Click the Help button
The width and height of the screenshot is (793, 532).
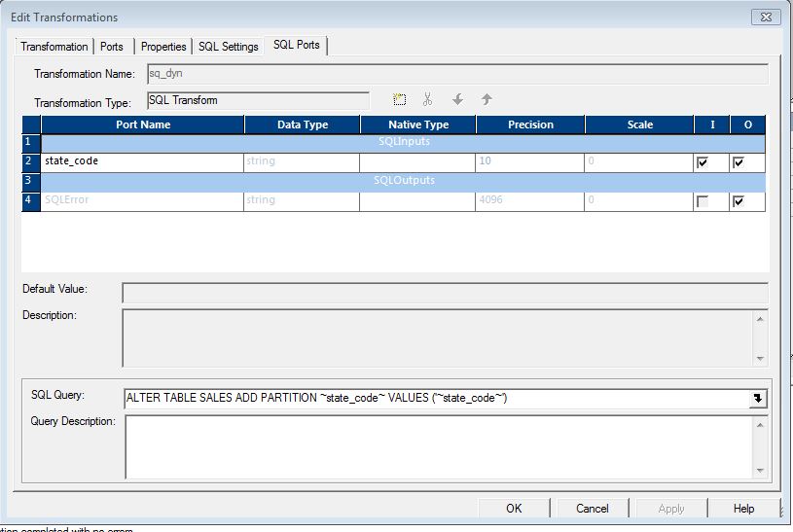coord(744,509)
